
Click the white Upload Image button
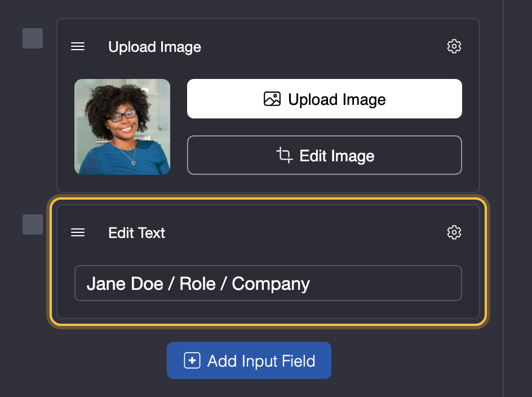click(325, 99)
